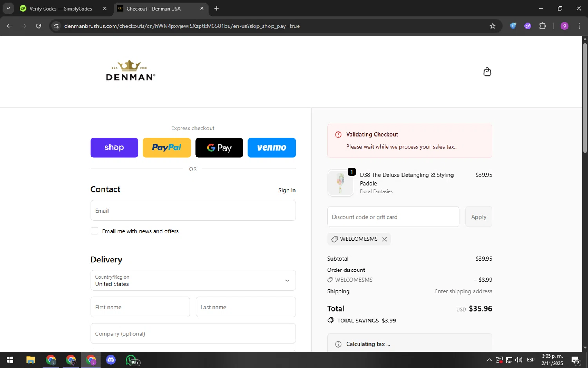Viewport: 588px width, 368px height.
Task: Open the notification center icon
Action: 575,360
